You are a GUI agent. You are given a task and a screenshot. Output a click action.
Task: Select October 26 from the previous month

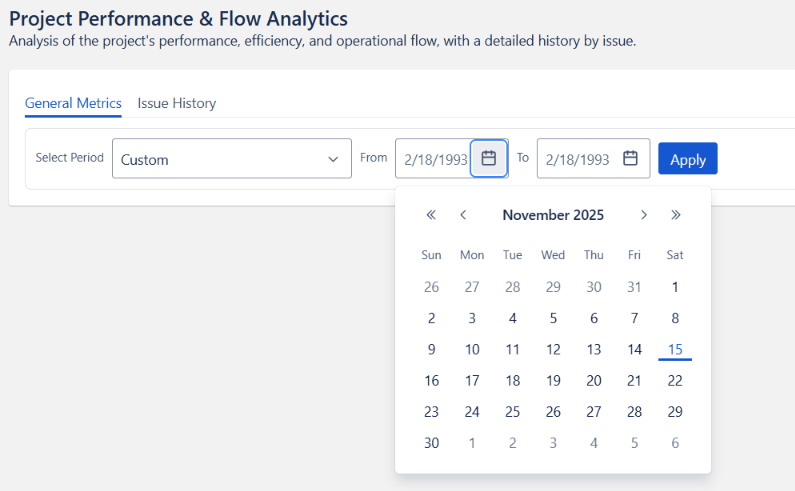[431, 287]
